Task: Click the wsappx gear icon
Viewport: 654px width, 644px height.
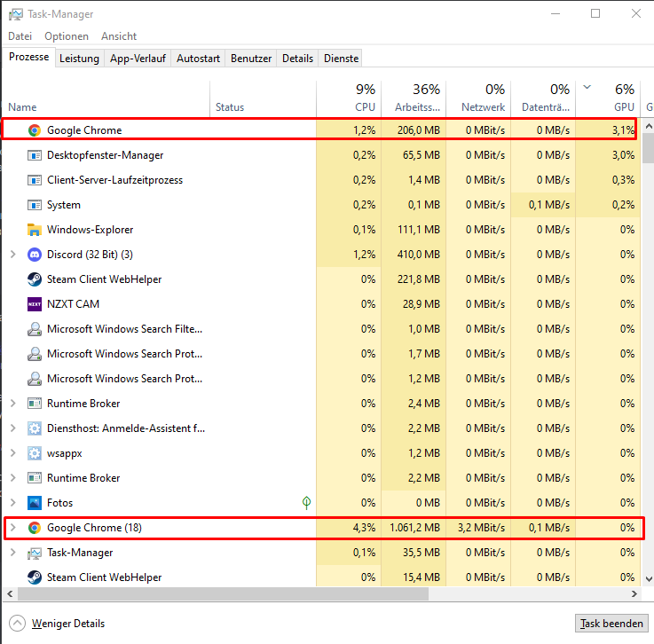Action: pyautogui.click(x=35, y=453)
